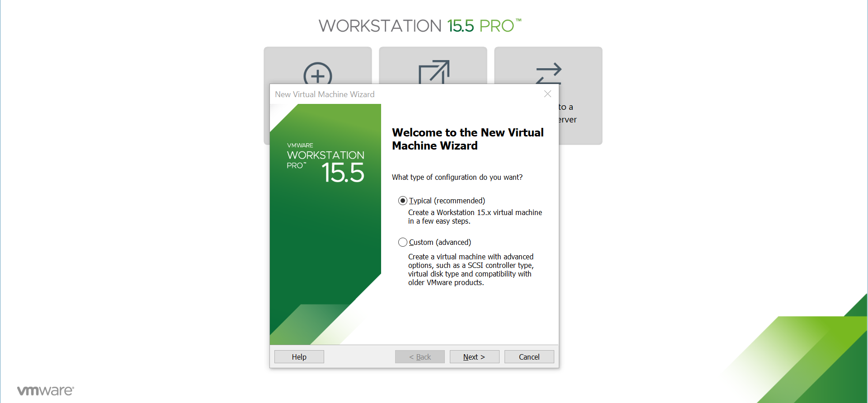868x403 pixels.
Task: Click the greyed-out Back button
Action: coord(420,357)
